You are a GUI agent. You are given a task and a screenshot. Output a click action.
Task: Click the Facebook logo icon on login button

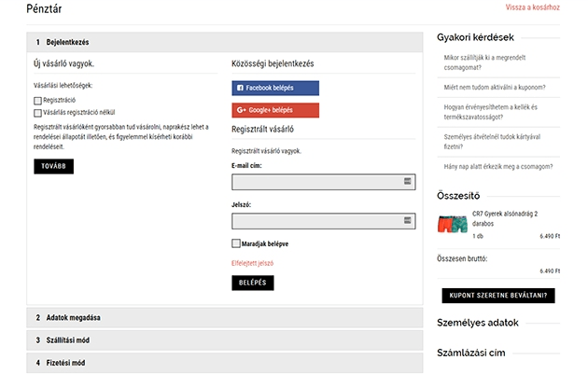coord(240,88)
